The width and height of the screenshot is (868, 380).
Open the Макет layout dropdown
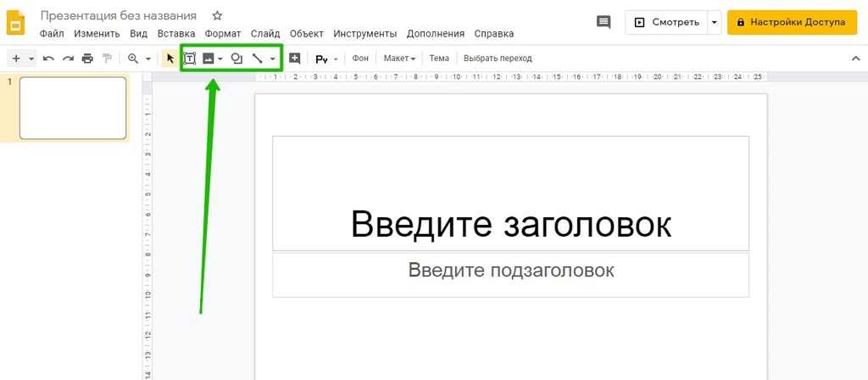399,59
